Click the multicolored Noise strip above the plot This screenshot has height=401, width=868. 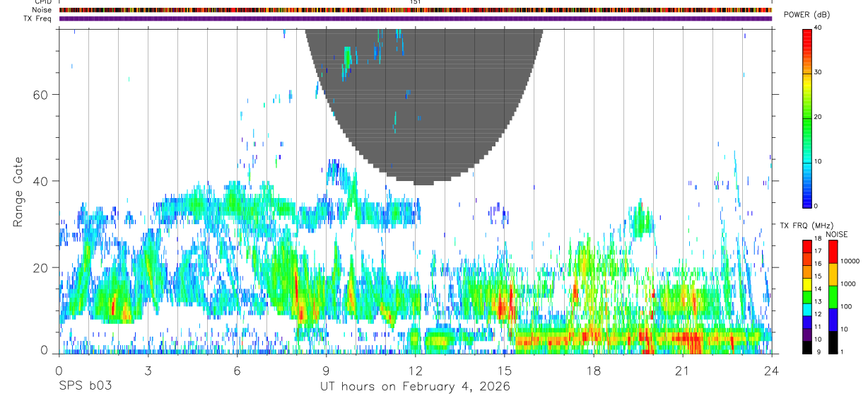point(416,10)
